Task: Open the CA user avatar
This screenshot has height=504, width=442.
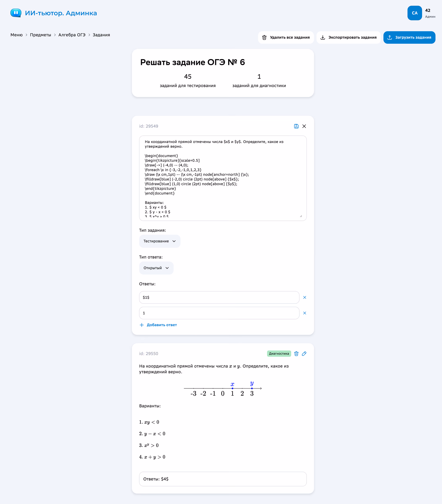Action: tap(415, 13)
